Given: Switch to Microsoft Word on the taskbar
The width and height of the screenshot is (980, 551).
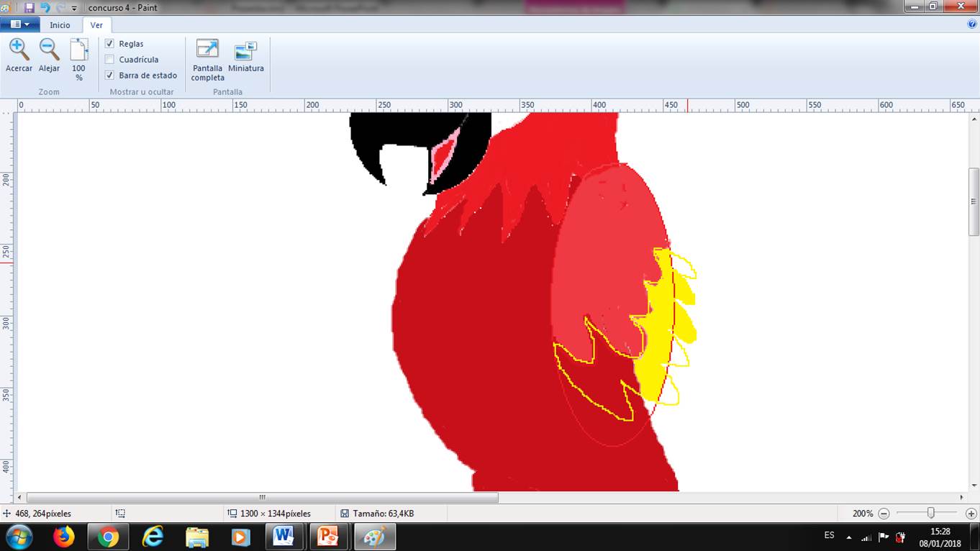Looking at the screenshot, I should point(284,537).
